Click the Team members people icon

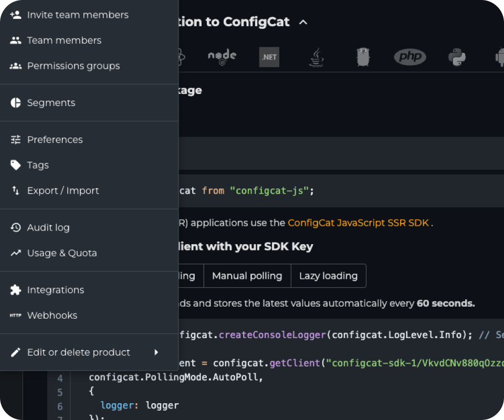[x=15, y=40]
